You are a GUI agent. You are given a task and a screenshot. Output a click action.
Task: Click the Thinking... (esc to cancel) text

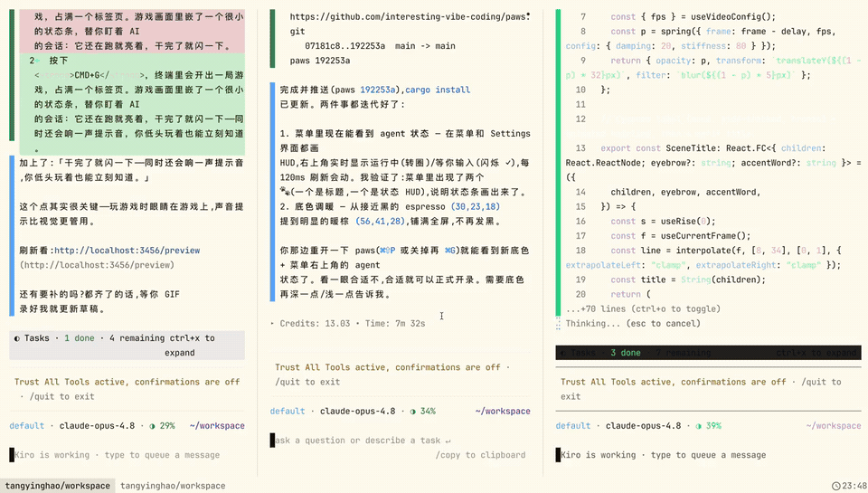pos(633,324)
